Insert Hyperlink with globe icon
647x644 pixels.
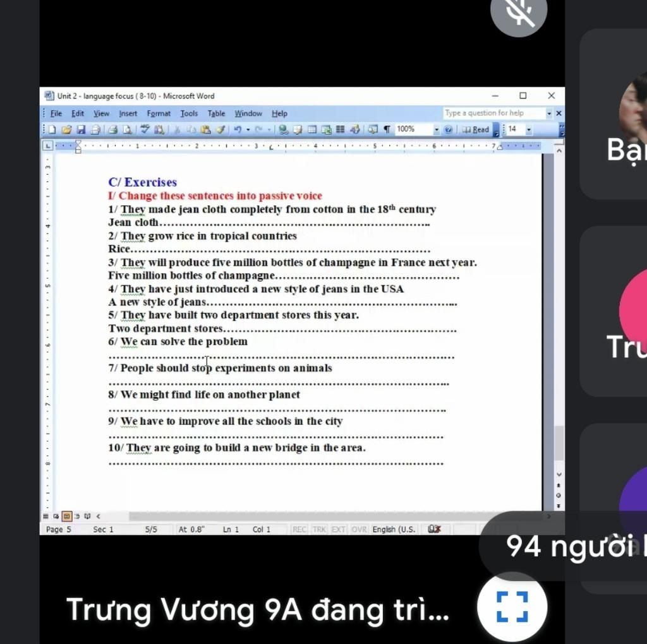[283, 129]
